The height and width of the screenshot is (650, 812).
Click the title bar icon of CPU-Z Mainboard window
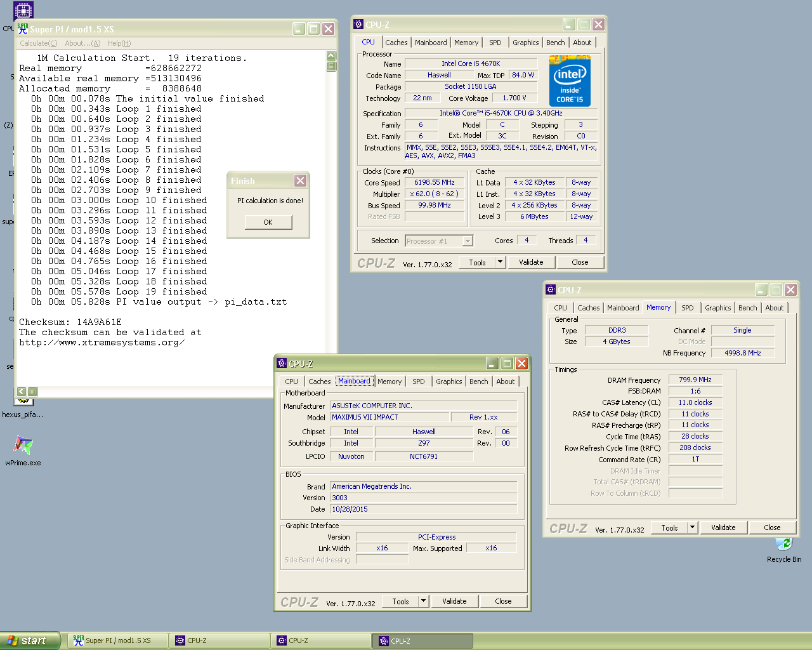click(282, 364)
